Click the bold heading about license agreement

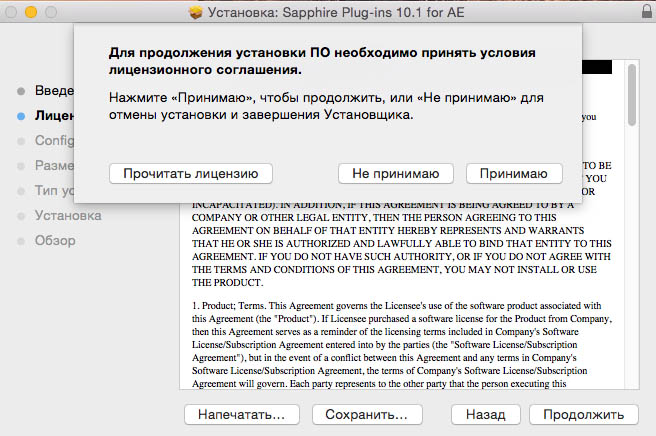click(322, 61)
